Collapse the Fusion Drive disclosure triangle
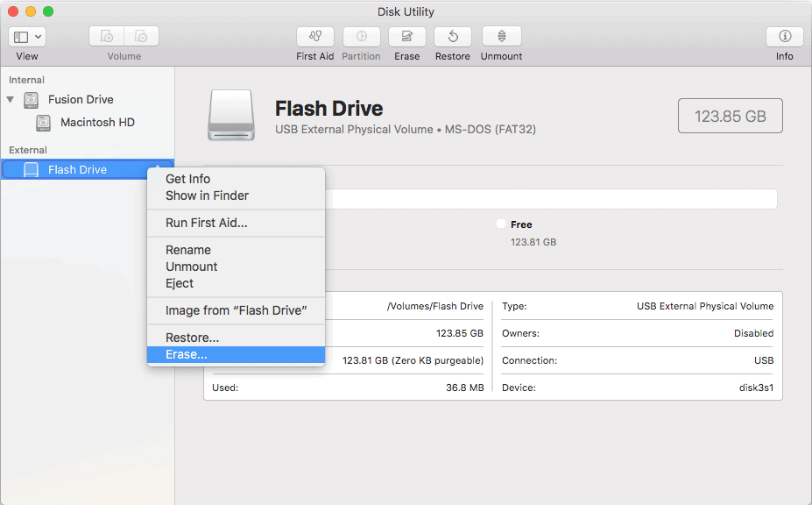This screenshot has width=812, height=505. [x=11, y=99]
